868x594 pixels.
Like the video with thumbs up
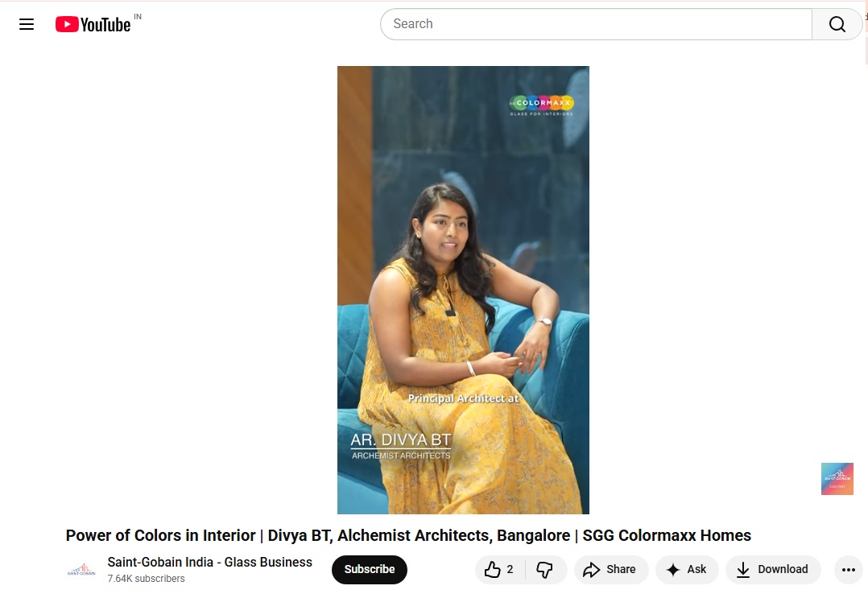click(x=500, y=569)
